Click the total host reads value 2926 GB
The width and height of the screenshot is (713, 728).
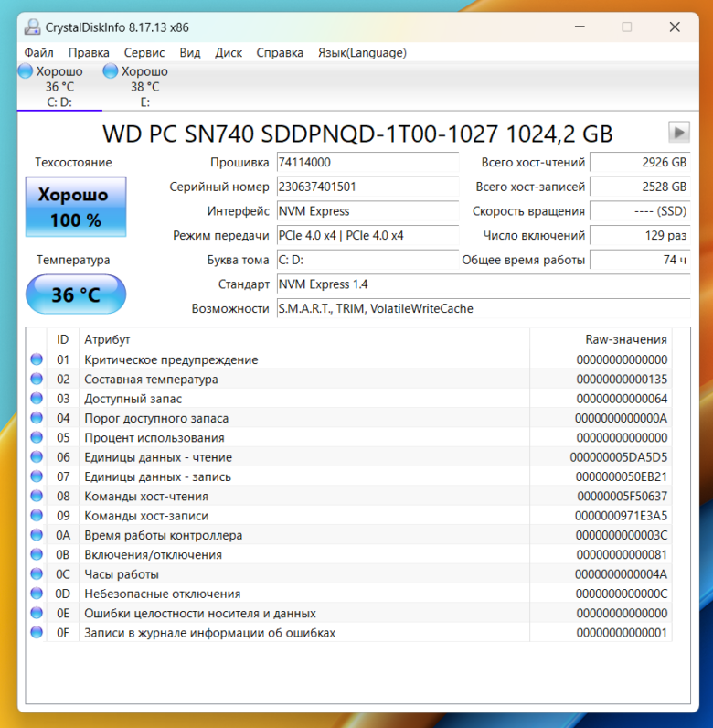640,163
